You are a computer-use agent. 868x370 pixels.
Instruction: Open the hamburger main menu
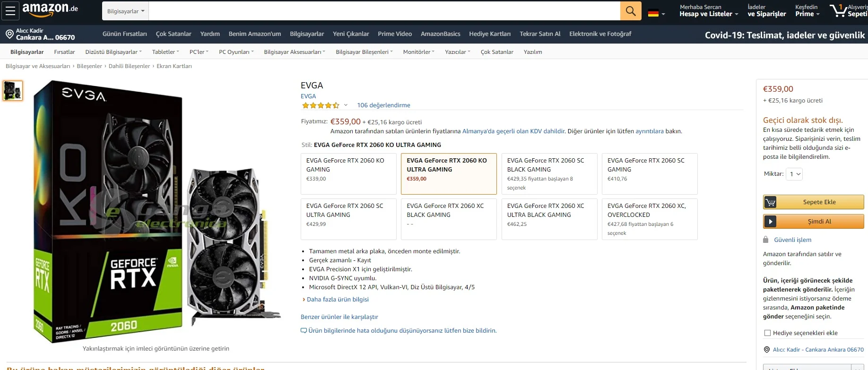pos(10,11)
